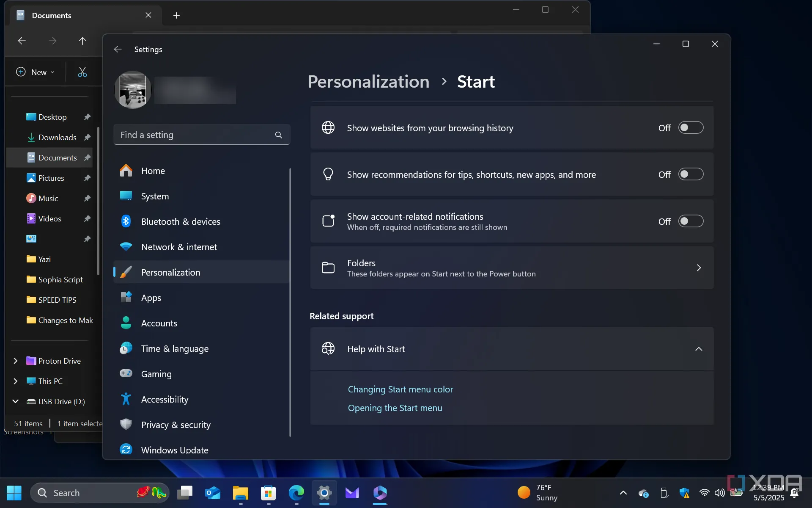Click the Settings gear taskbar icon
The image size is (812, 508).
(324, 493)
